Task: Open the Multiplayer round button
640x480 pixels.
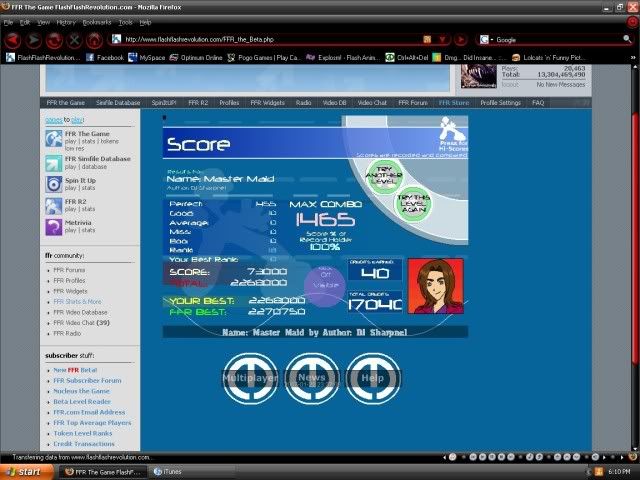Action: pos(250,379)
